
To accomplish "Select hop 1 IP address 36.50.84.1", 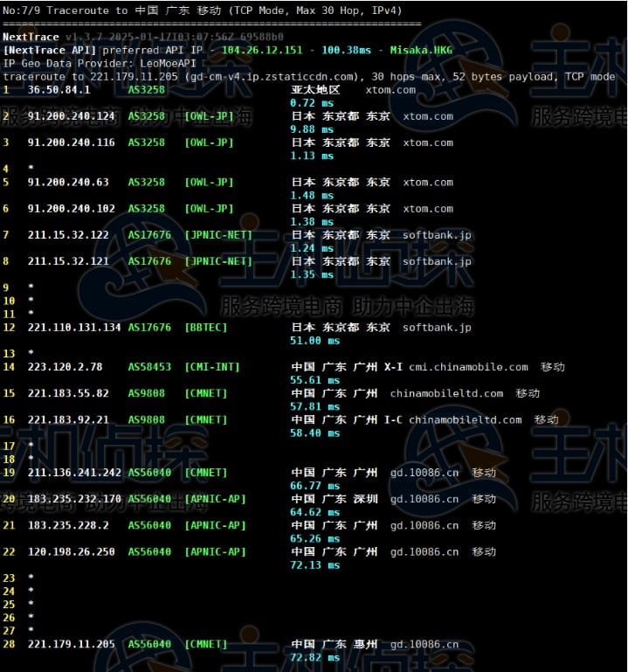I will tap(59, 90).
